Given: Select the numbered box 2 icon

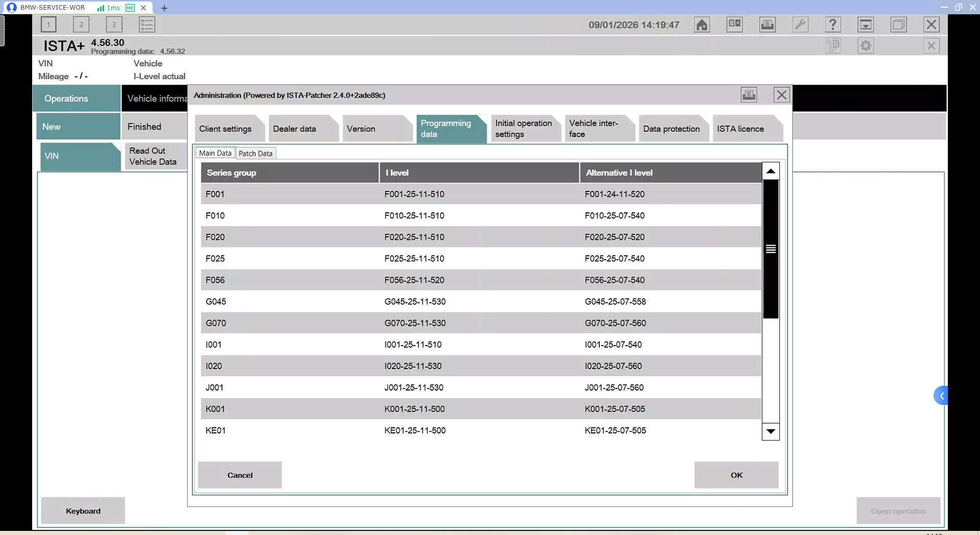Looking at the screenshot, I should coord(81,25).
